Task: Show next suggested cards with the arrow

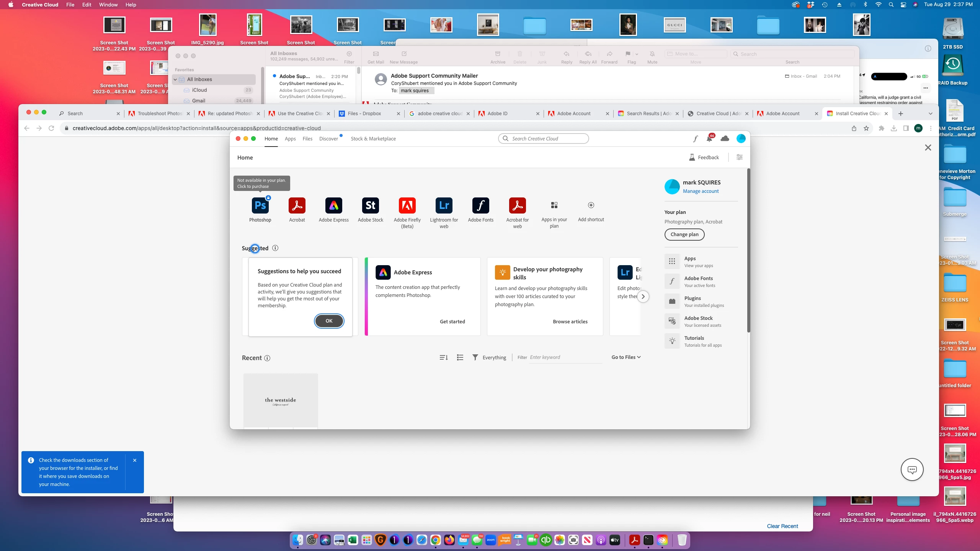Action: (x=643, y=297)
